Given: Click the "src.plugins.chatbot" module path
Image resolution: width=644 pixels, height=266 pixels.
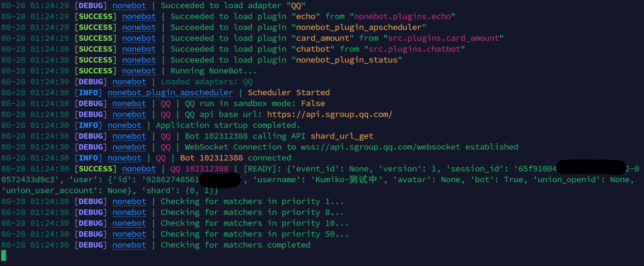Looking at the screenshot, I should point(414,49).
